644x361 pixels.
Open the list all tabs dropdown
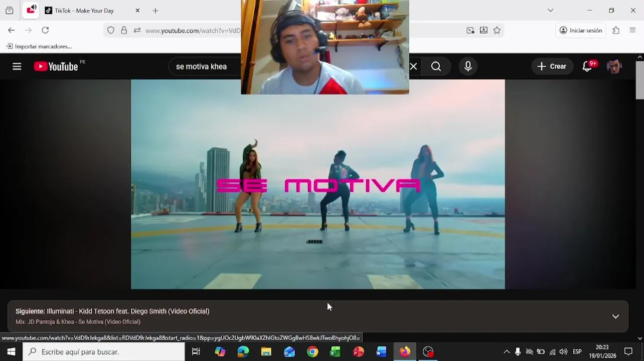(550, 11)
